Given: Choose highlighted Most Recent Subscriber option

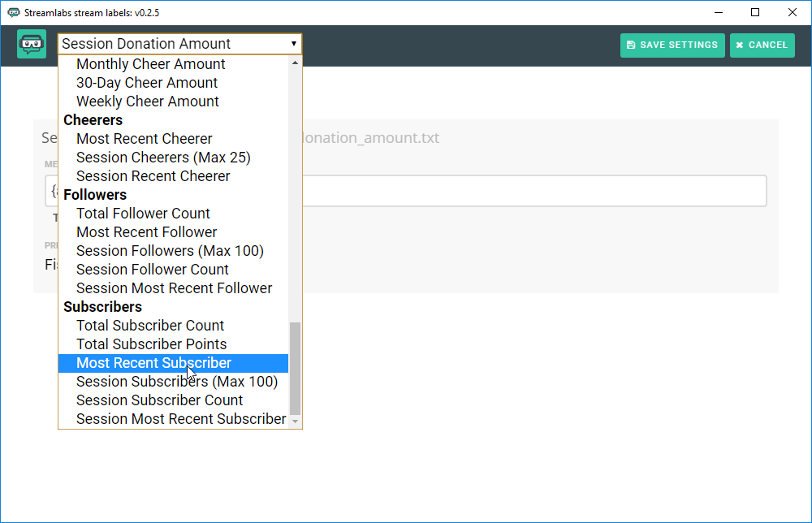Looking at the screenshot, I should [x=173, y=363].
